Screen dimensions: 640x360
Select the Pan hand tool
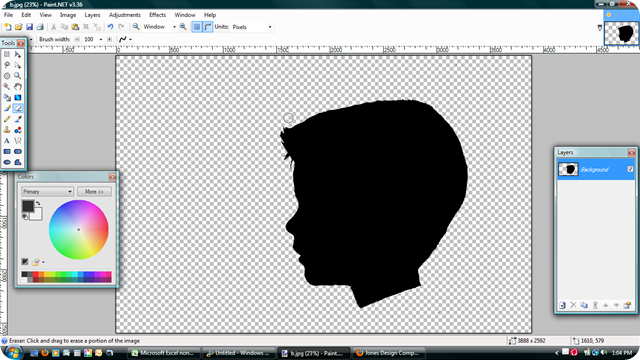[18, 87]
